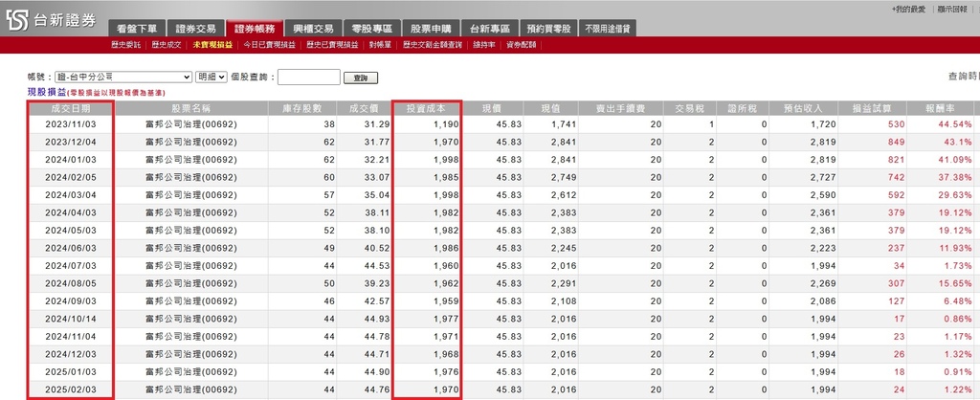The image size is (980, 400).
Task: Go to 歷史成交 submenu
Action: 167,45
